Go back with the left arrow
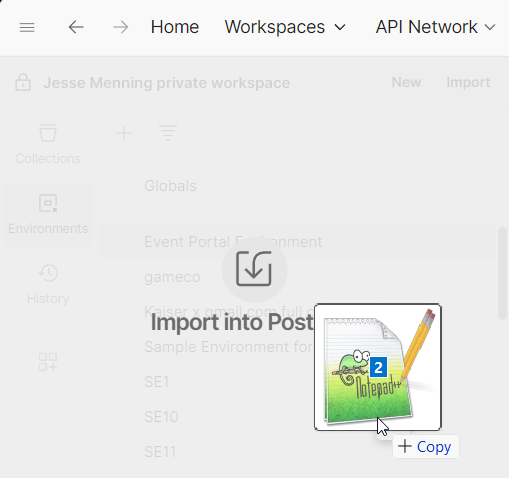509x478 pixels. pyautogui.click(x=76, y=27)
